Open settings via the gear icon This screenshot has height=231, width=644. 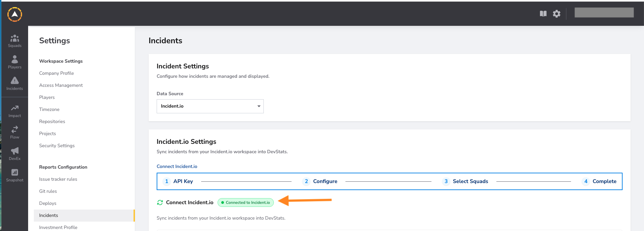click(x=557, y=14)
